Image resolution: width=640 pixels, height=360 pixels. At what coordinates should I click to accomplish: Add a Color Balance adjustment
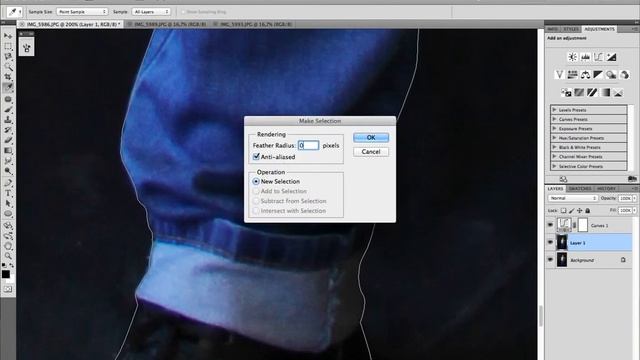(585, 75)
